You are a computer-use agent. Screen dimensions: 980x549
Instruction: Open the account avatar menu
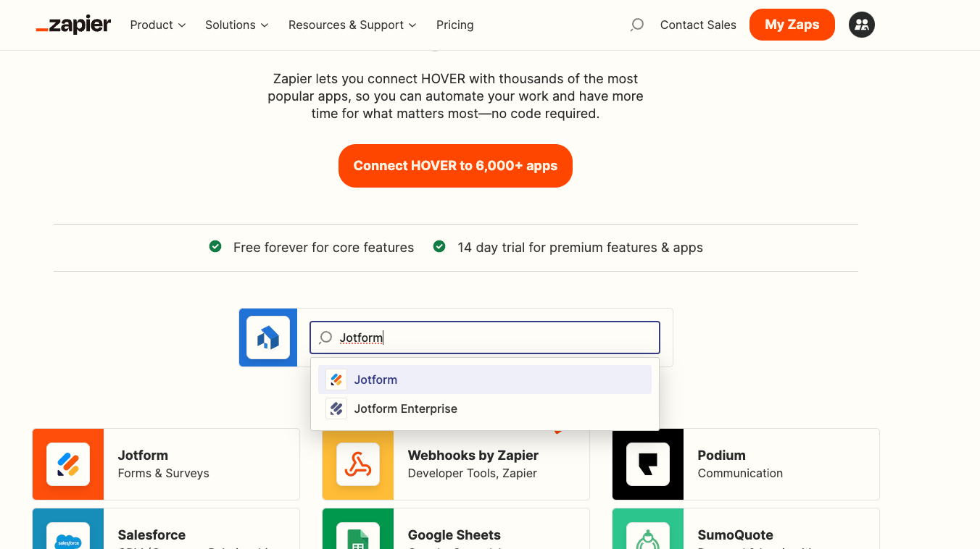862,25
